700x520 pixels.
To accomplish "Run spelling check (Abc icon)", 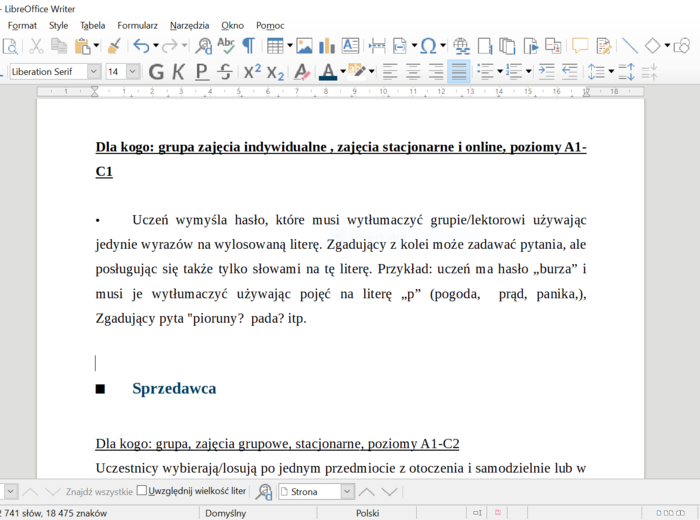I will pos(226,46).
